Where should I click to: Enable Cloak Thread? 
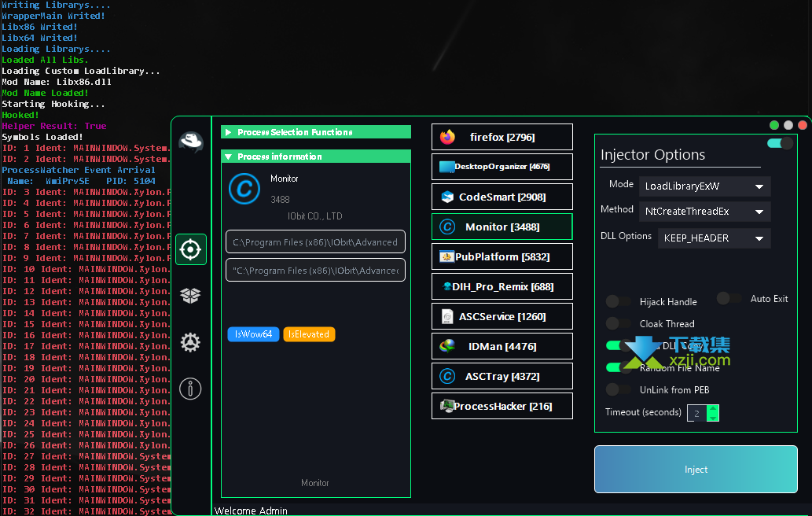(619, 324)
